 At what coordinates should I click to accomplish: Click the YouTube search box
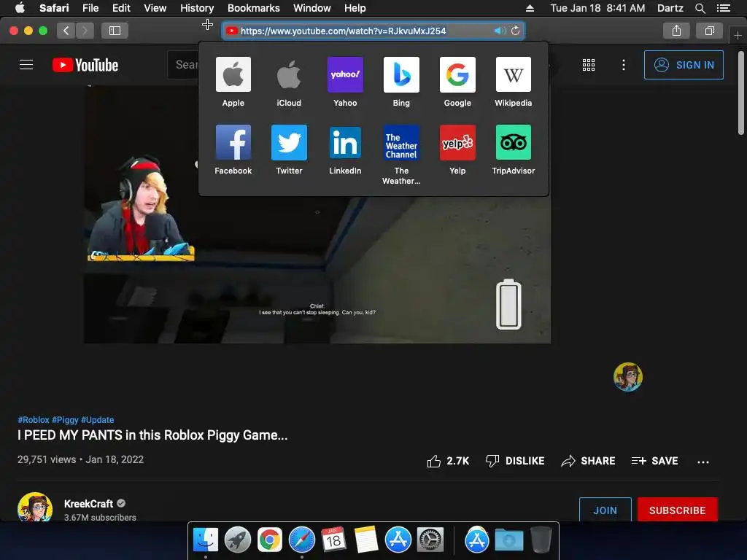(183, 65)
